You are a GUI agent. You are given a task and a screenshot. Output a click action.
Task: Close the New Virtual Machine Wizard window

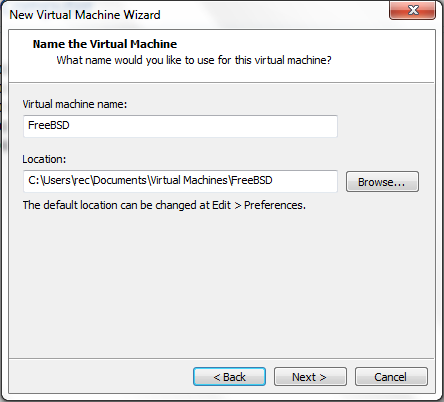click(x=412, y=10)
